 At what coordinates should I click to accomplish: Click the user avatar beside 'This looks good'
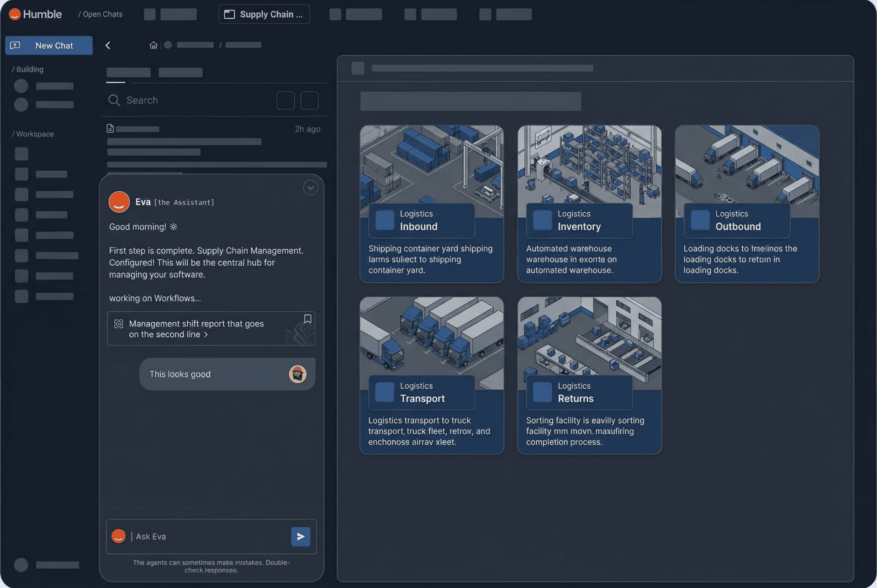(297, 374)
